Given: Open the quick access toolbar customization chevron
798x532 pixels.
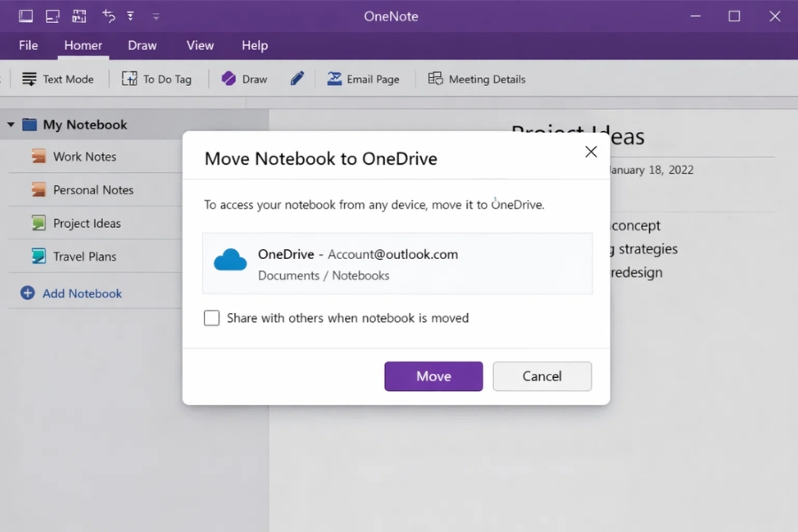Looking at the screenshot, I should click(129, 15).
